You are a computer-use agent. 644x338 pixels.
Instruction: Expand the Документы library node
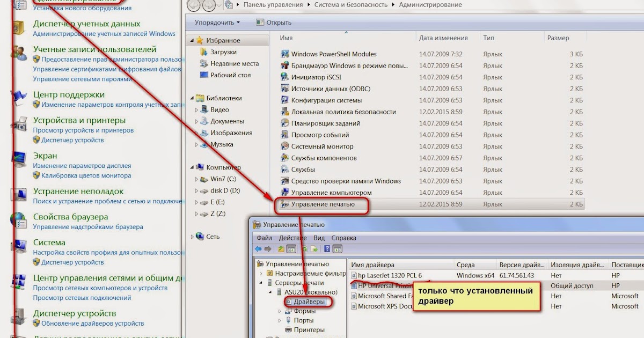197,122
